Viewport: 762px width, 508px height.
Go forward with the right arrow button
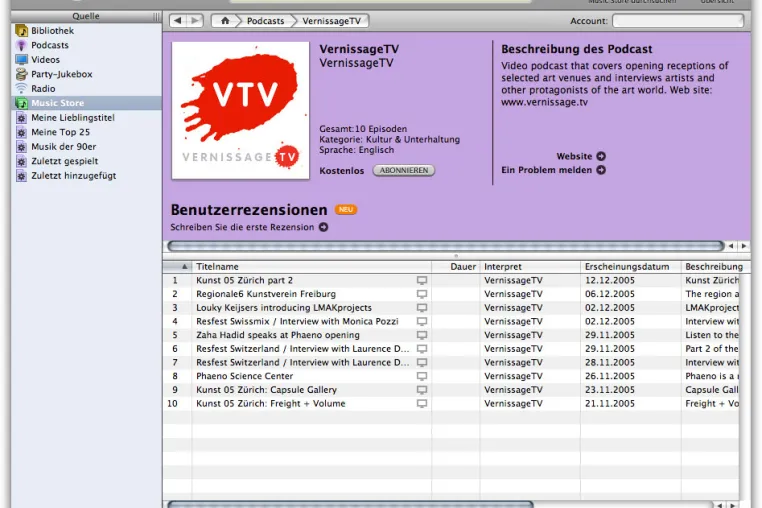(x=195, y=21)
